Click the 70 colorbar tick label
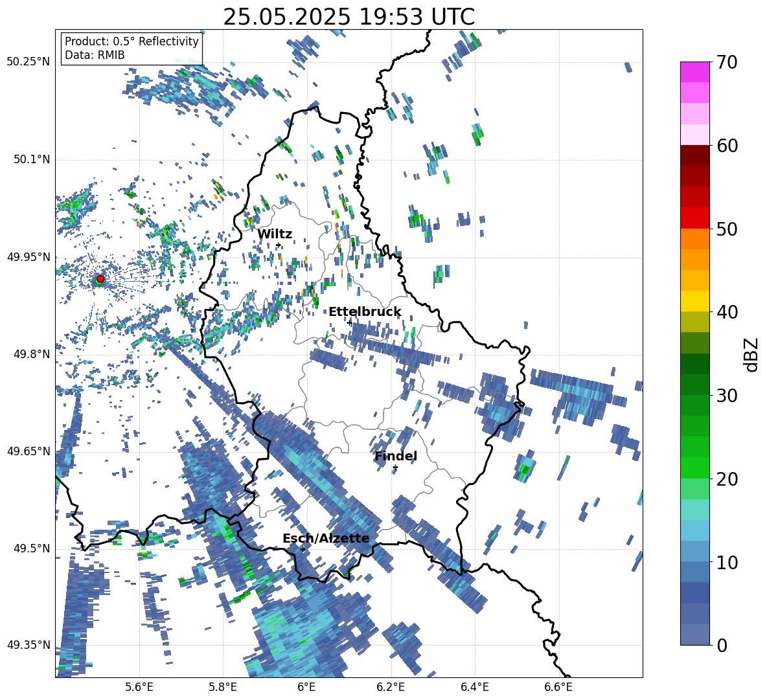The width and height of the screenshot is (767, 700). pos(727,63)
